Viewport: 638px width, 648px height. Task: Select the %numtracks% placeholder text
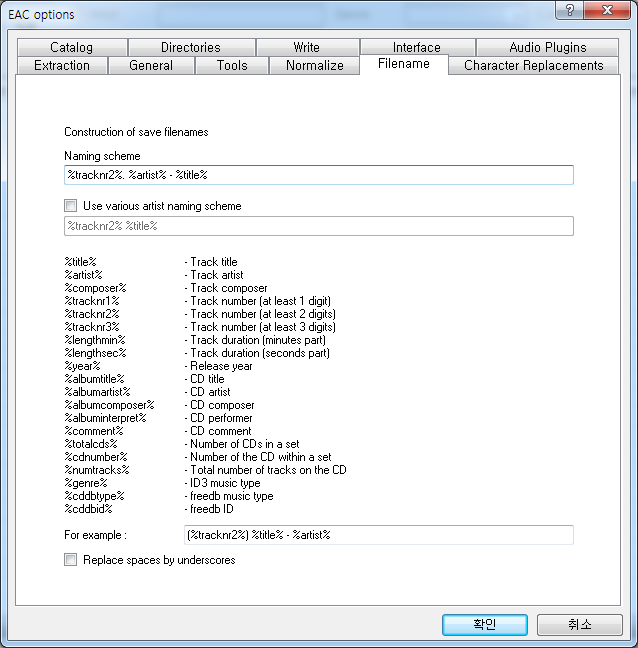(x=97, y=470)
